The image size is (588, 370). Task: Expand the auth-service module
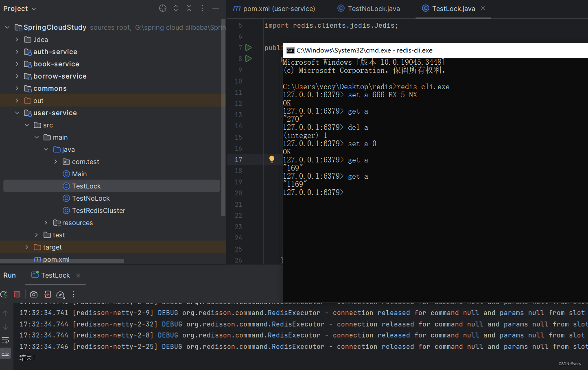coord(17,52)
